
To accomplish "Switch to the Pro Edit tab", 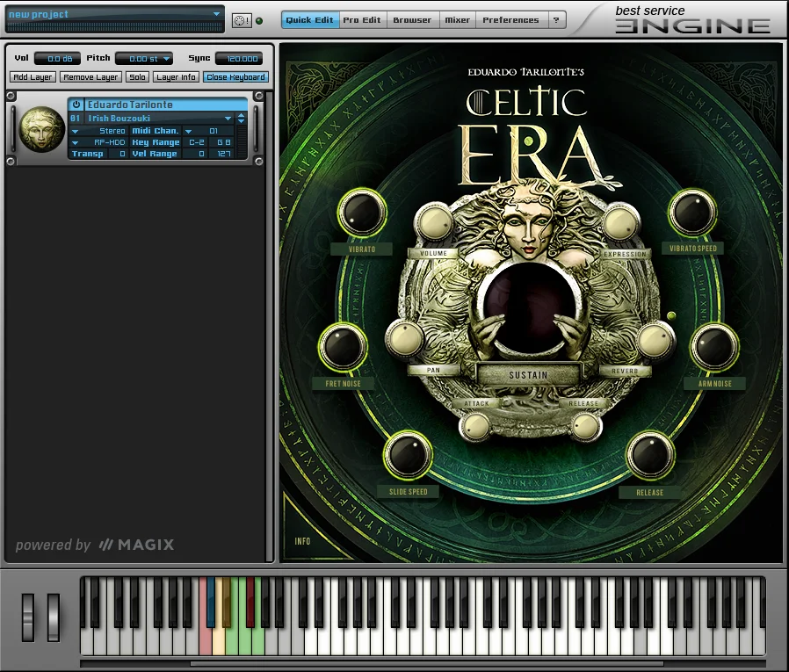I will 362,20.
